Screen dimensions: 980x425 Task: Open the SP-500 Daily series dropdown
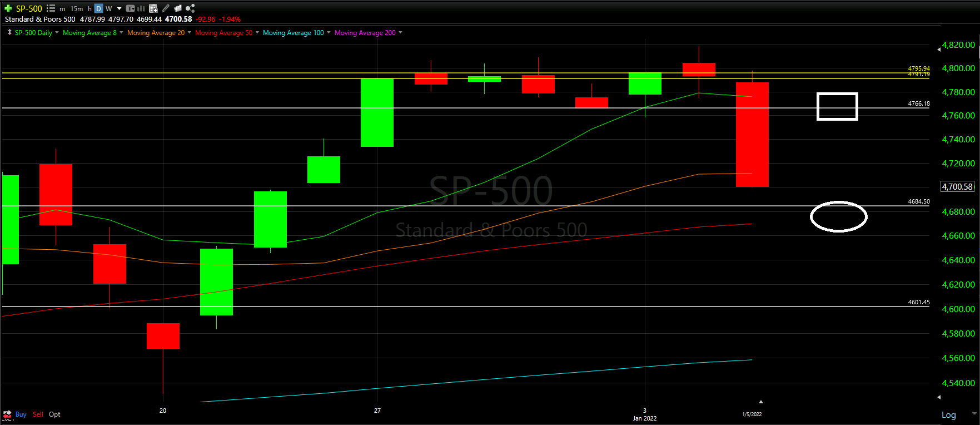pyautogui.click(x=57, y=32)
